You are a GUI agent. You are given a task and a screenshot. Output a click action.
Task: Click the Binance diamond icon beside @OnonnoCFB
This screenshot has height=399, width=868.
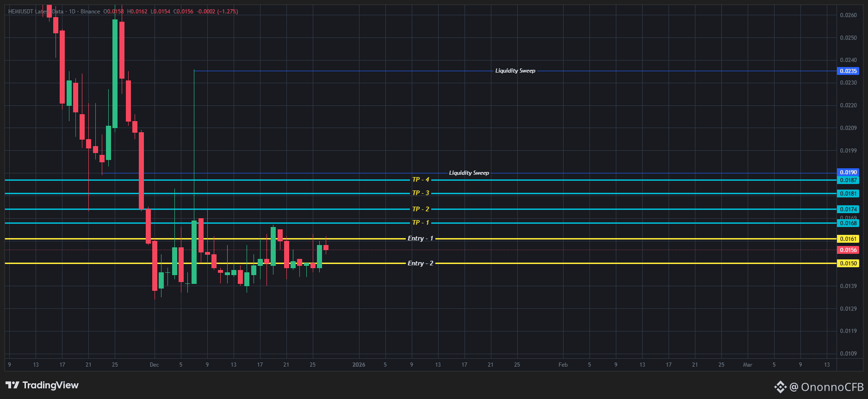(x=781, y=387)
